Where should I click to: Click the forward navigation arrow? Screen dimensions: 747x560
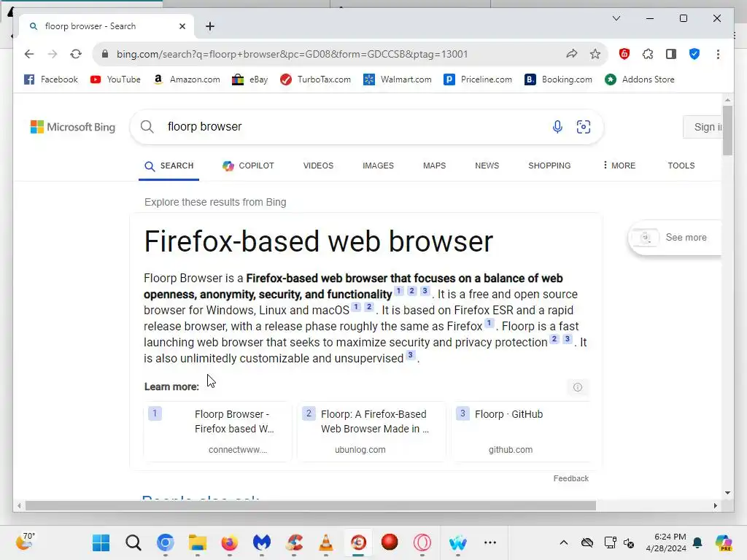[53, 54]
